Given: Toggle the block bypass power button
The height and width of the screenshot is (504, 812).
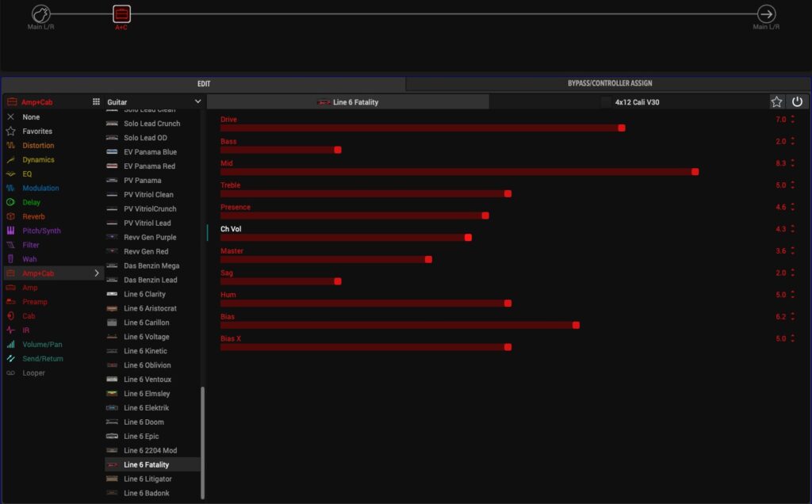Looking at the screenshot, I should (797, 101).
